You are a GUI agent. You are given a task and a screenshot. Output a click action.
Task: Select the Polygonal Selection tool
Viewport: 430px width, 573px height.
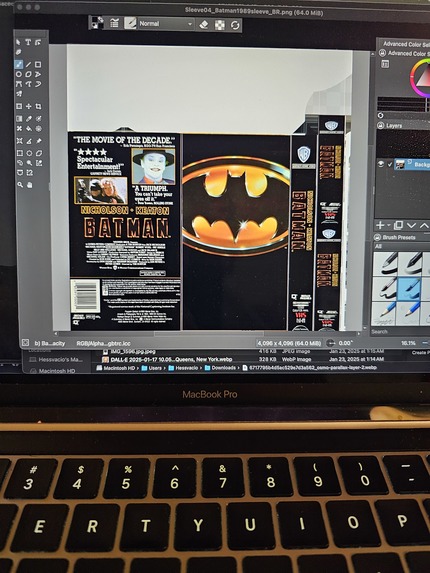point(39,153)
